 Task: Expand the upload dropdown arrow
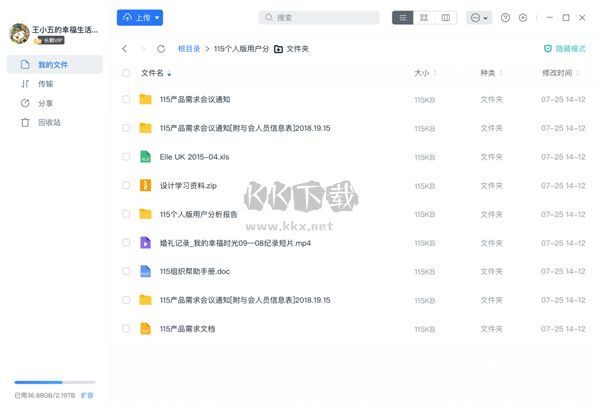click(157, 18)
